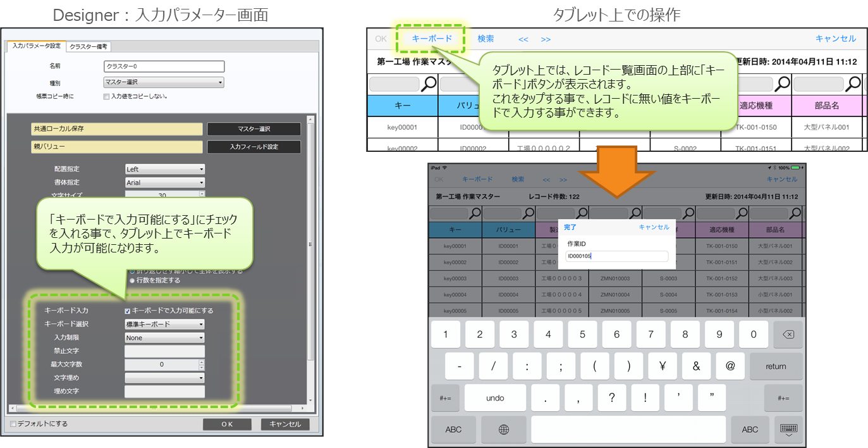Image resolution: width=868 pixels, height=448 pixels.
Task: Tap the highlighted キーボード button on tablet
Action: tap(432, 39)
